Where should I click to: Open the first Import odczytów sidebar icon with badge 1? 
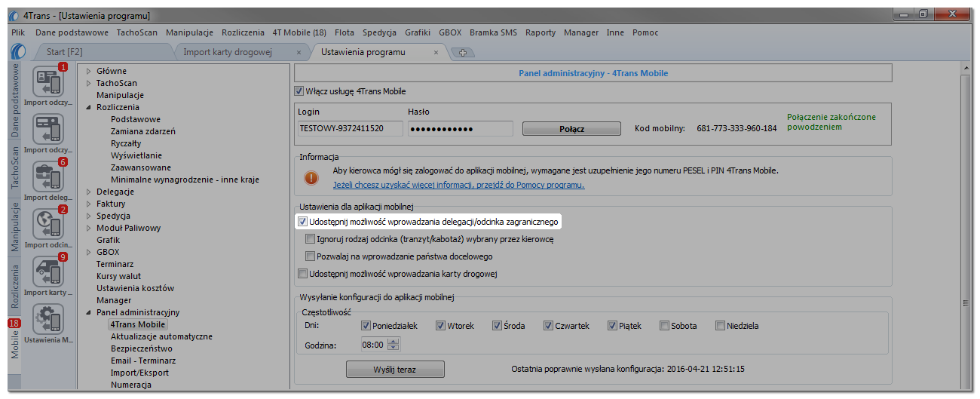tap(48, 81)
